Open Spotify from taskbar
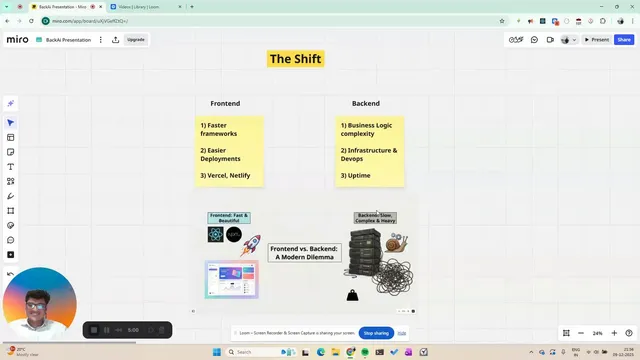The width and height of the screenshot is (640, 360). pos(365,352)
